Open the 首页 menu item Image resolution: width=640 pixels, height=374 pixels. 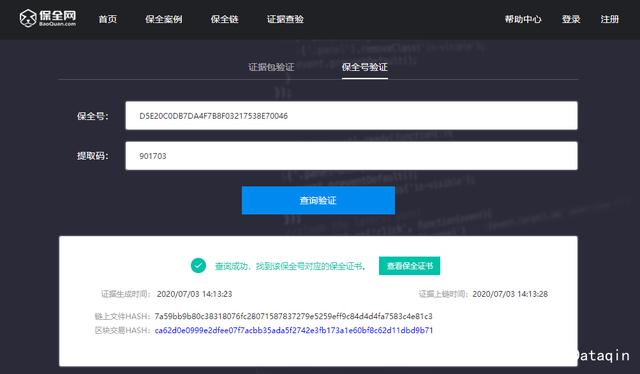108,19
